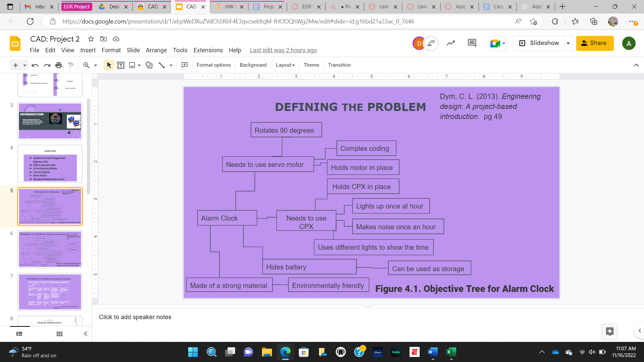
Task: Switch to the EGR Project browser tab
Action: (76, 6)
